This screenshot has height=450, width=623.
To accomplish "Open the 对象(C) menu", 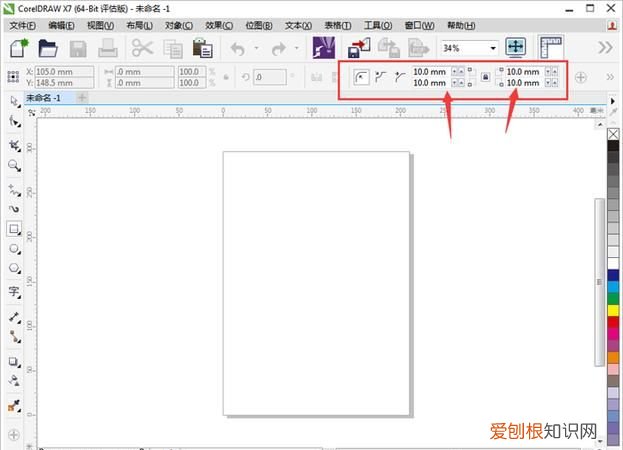I will tap(179, 26).
